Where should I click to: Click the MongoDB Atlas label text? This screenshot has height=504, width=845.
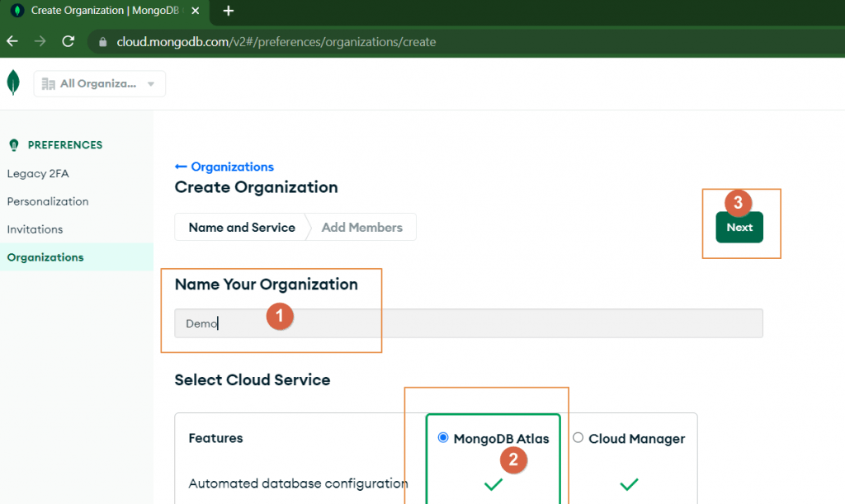point(501,438)
